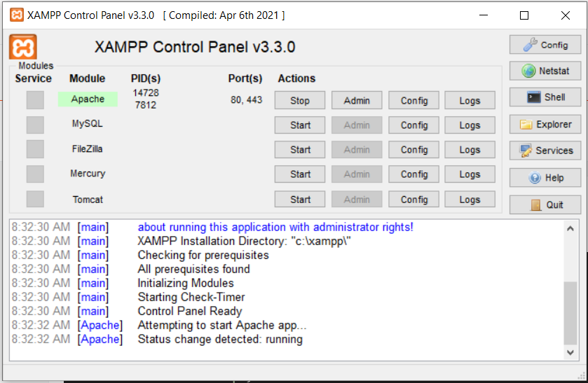Viewport: 588px width, 383px height.
Task: Click log line 'All prerequisites found'
Action: click(x=193, y=269)
